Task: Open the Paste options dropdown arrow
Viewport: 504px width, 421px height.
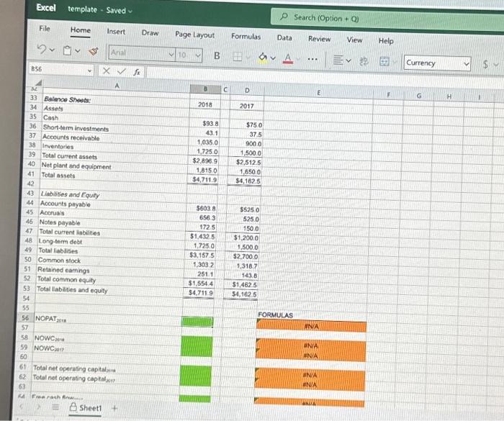Action: 78,51
